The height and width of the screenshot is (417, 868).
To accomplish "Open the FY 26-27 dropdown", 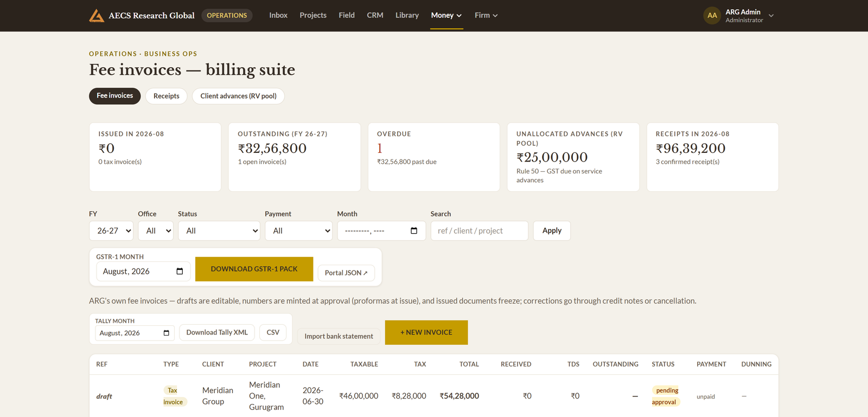I will coord(111,231).
